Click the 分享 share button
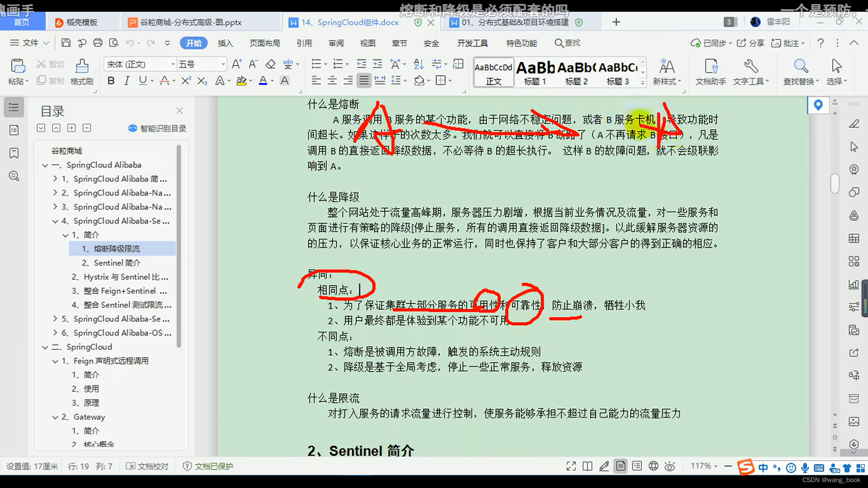 750,43
